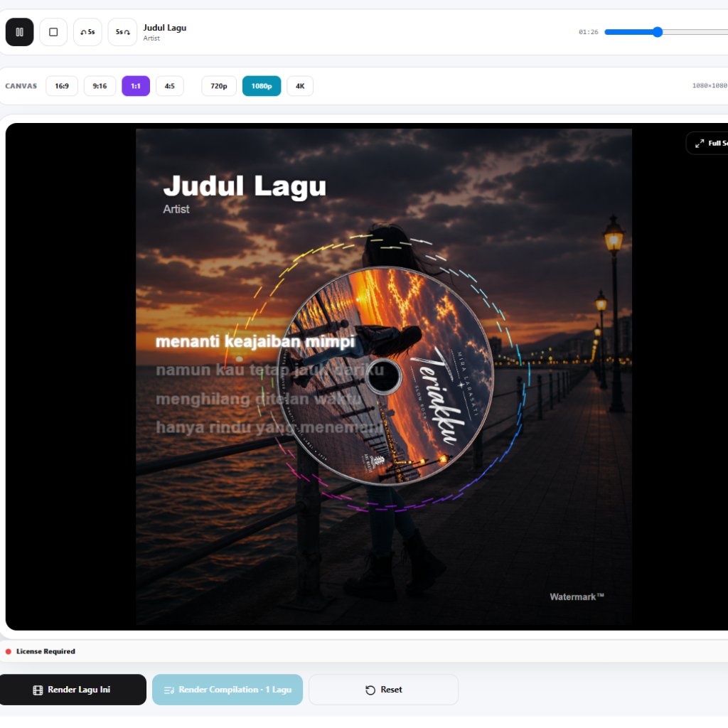
Task: Stop playback with the square button
Action: (x=53, y=32)
